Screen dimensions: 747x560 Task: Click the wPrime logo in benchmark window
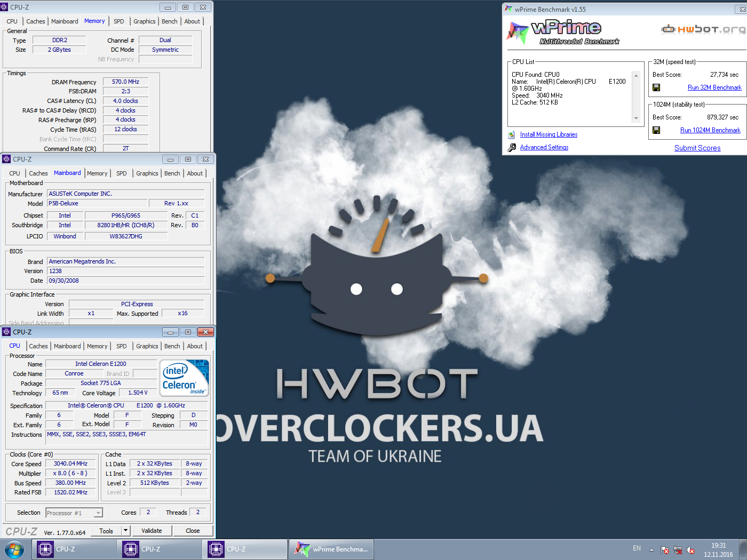[562, 33]
